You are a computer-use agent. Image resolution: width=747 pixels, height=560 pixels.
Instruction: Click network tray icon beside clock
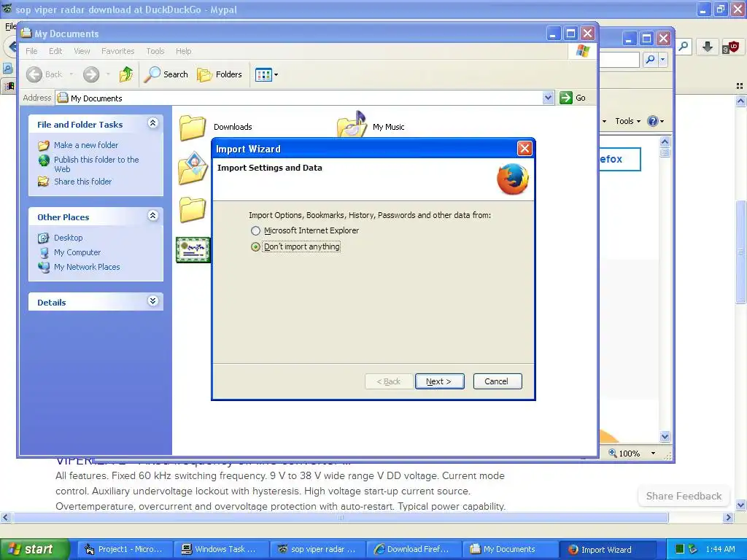(693, 549)
